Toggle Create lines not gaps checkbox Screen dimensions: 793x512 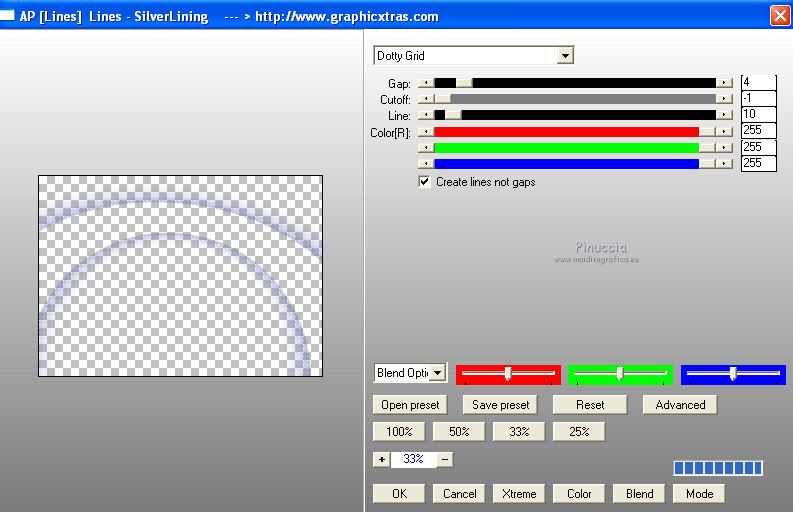(424, 182)
